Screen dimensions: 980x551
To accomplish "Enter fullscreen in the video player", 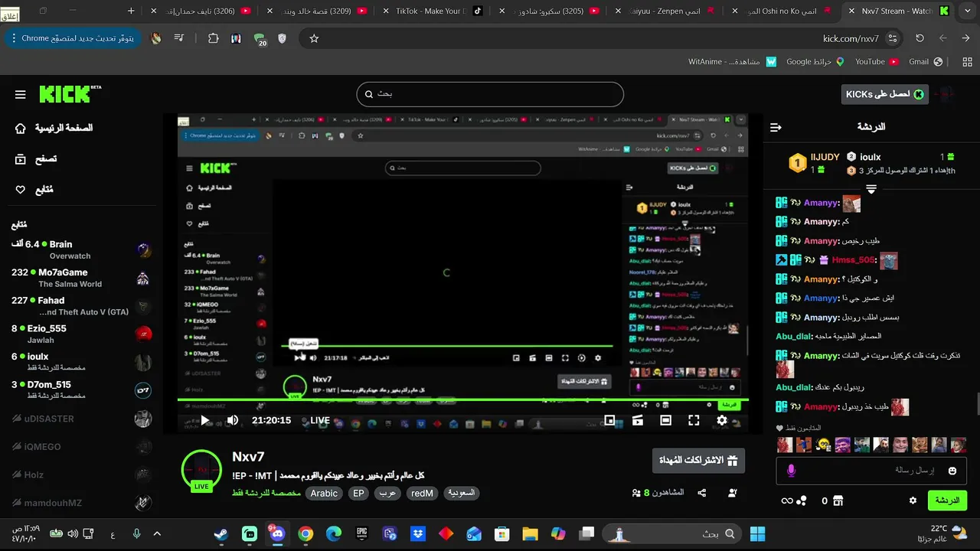I will tap(694, 420).
